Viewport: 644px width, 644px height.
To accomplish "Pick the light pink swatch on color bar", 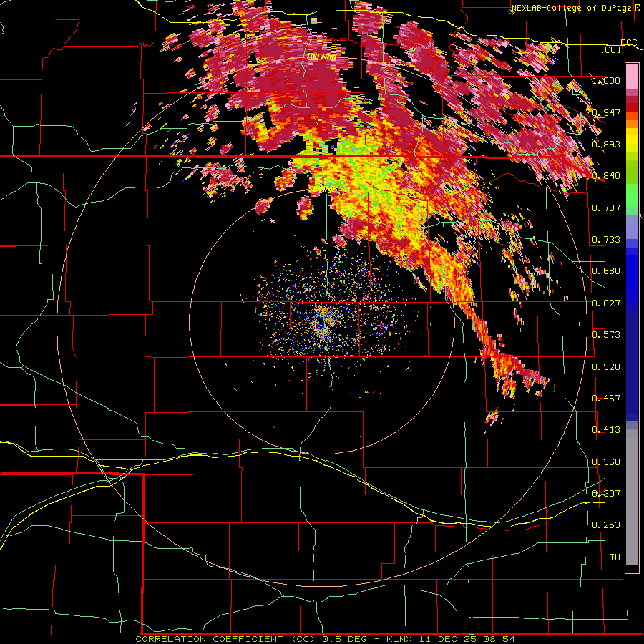I will pyautogui.click(x=632, y=77).
